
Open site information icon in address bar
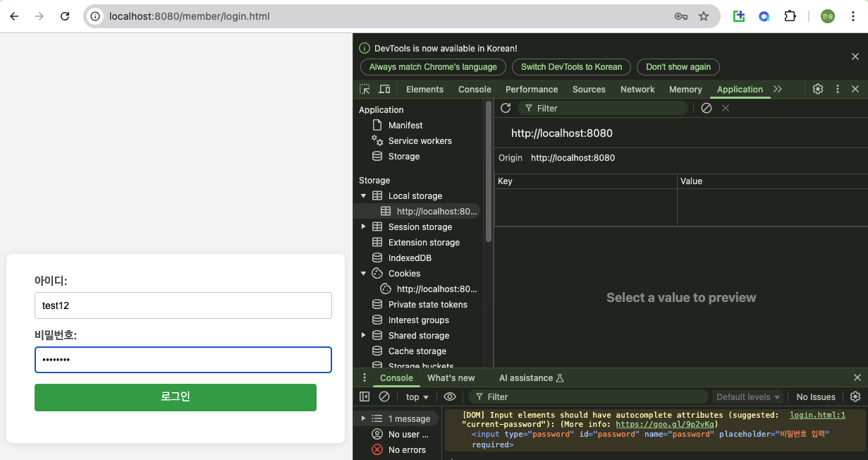click(96, 16)
